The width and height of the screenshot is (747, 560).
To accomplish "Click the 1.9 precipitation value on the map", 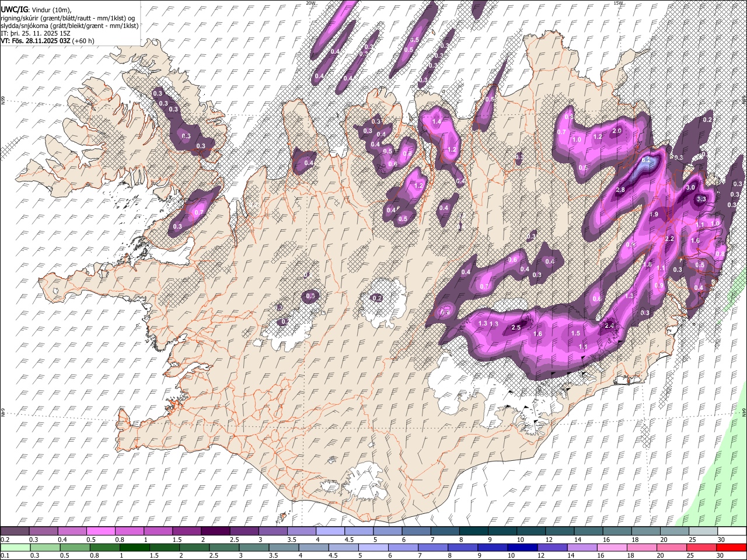I will pyautogui.click(x=654, y=215).
